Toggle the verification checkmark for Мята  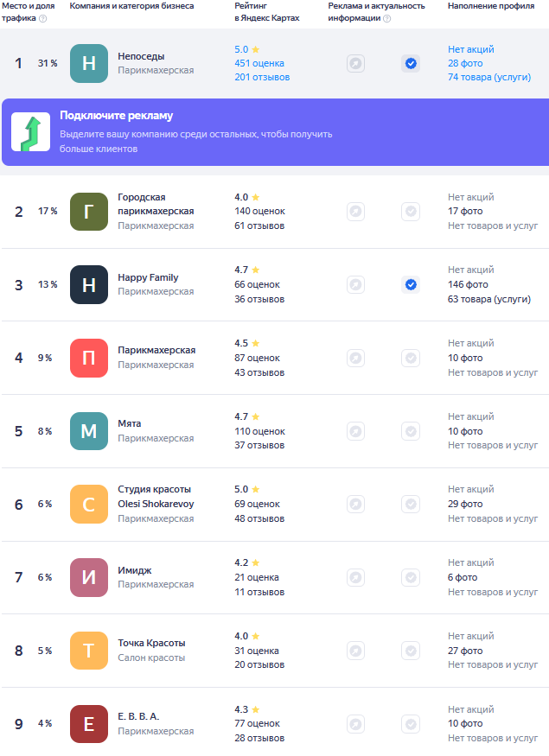point(411,431)
